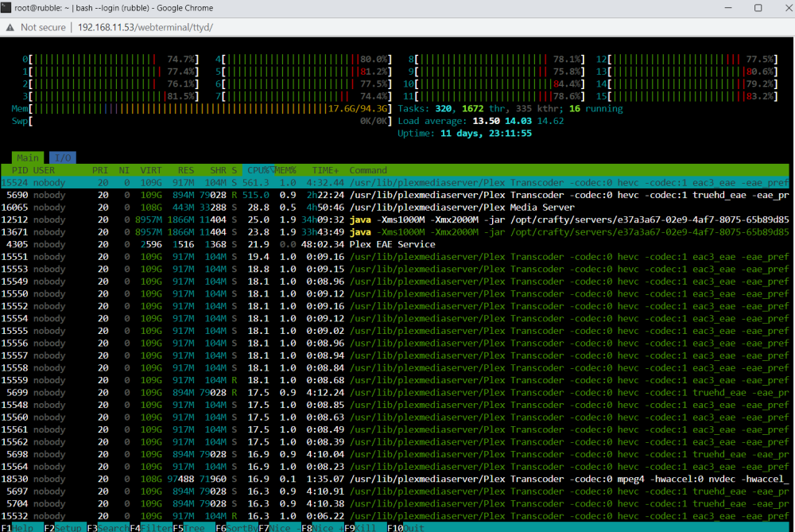Click the terminal icon in Chrome title bar
The width and height of the screenshot is (795, 532).
coord(6,8)
